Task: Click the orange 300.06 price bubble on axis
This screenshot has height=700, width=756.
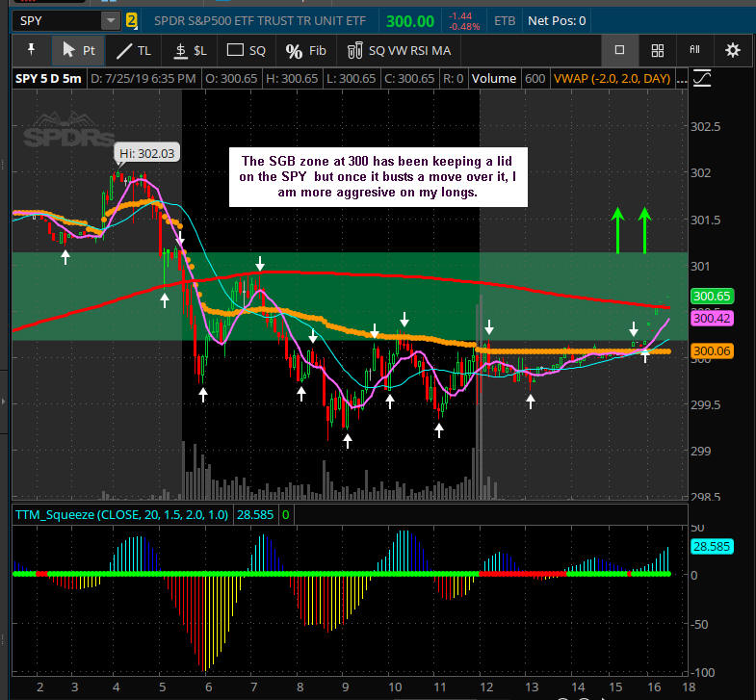Action: (711, 351)
